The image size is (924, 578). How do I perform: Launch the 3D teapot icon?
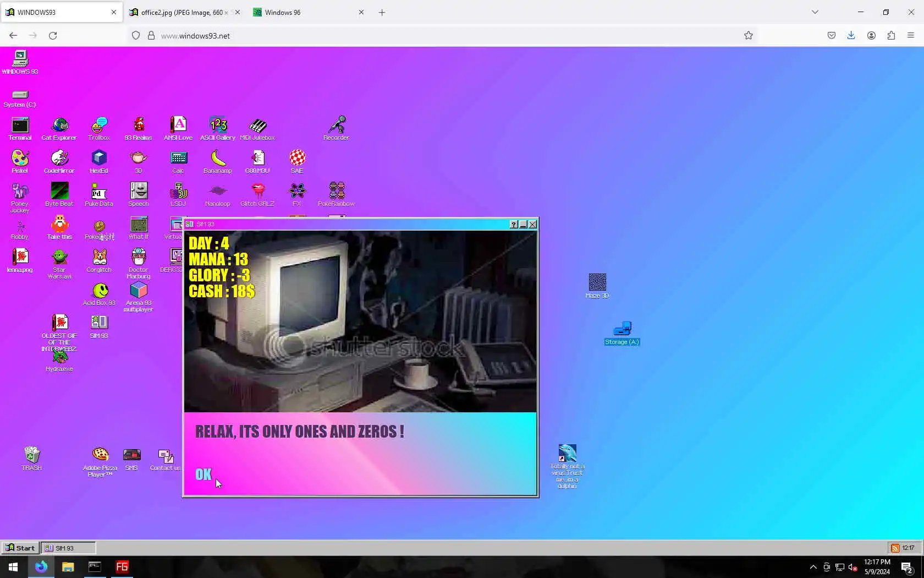pyautogui.click(x=139, y=162)
